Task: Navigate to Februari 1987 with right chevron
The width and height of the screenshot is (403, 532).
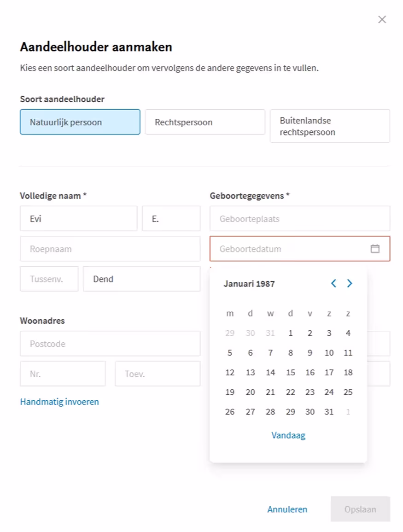Action: click(x=349, y=284)
